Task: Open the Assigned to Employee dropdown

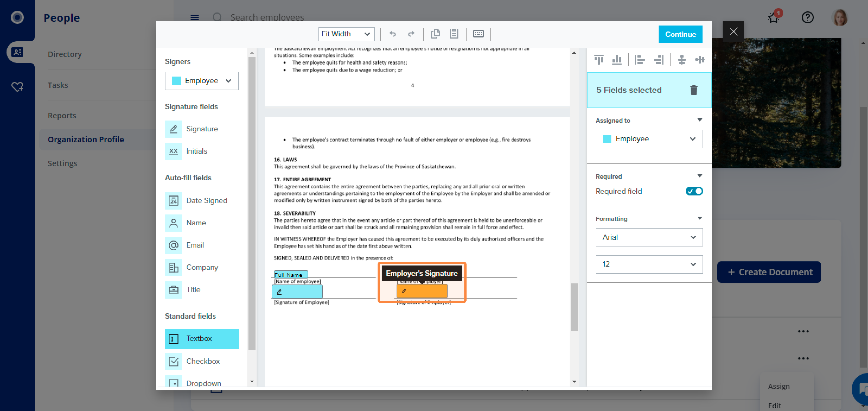Action: tap(649, 139)
